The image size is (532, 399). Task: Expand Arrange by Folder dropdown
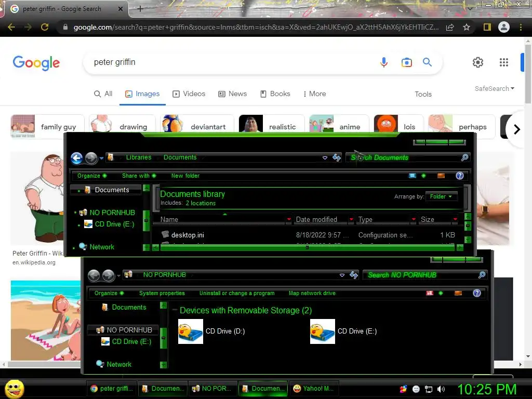[441, 196]
